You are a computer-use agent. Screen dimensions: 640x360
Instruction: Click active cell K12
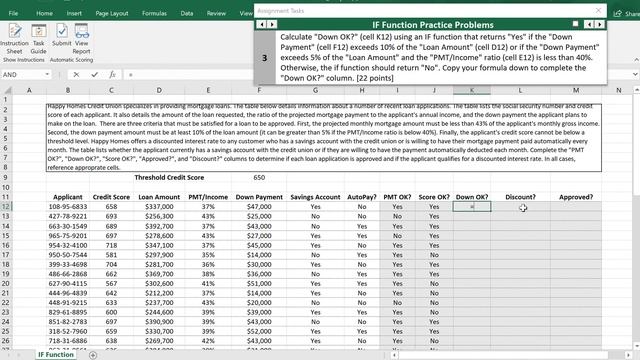point(472,207)
